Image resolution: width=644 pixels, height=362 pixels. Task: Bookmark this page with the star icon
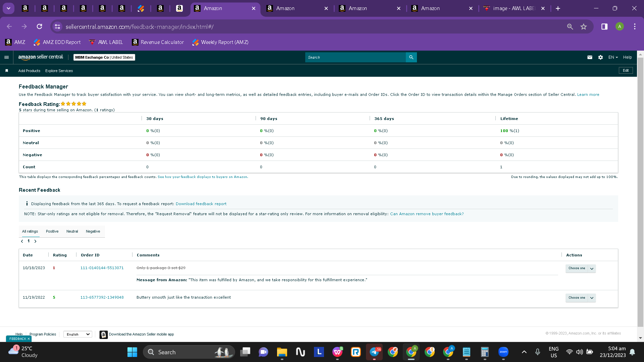[x=584, y=26]
